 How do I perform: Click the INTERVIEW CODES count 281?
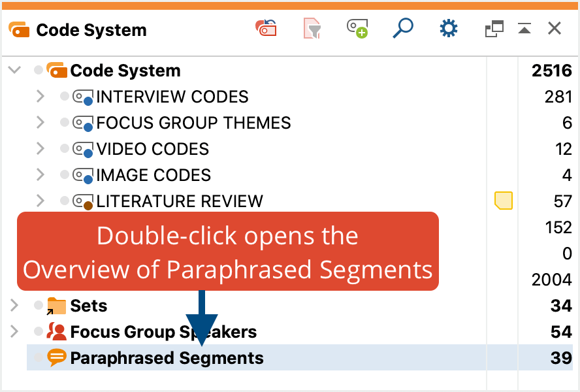558,97
